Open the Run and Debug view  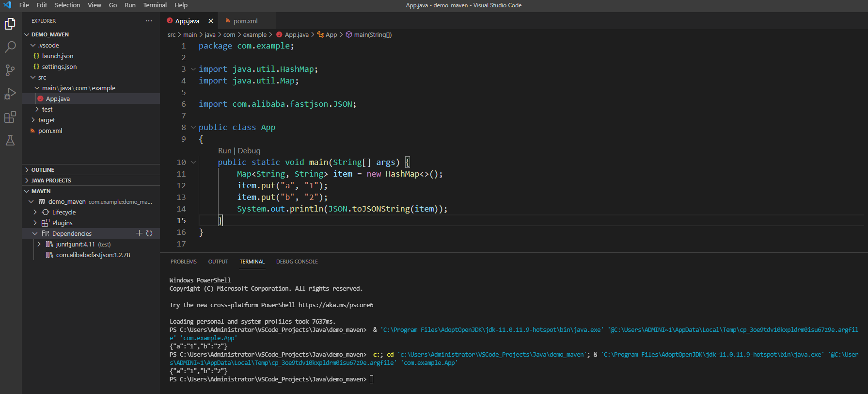click(x=10, y=94)
